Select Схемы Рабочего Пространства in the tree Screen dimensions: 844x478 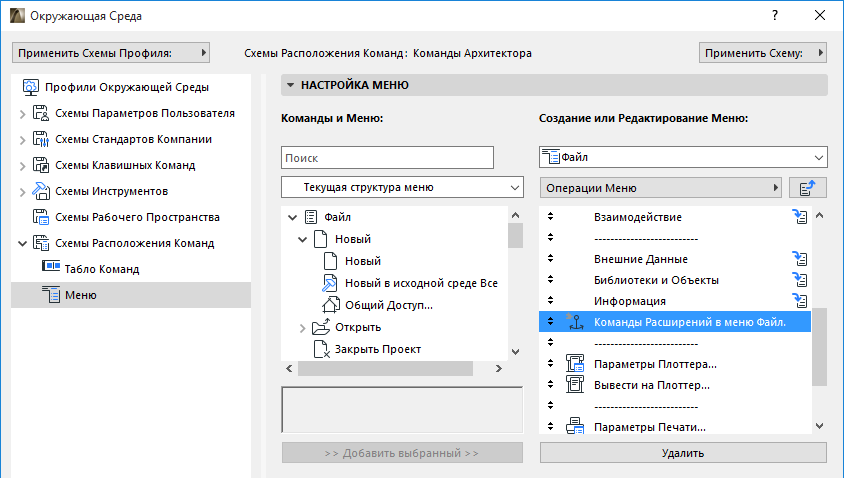pos(137,217)
